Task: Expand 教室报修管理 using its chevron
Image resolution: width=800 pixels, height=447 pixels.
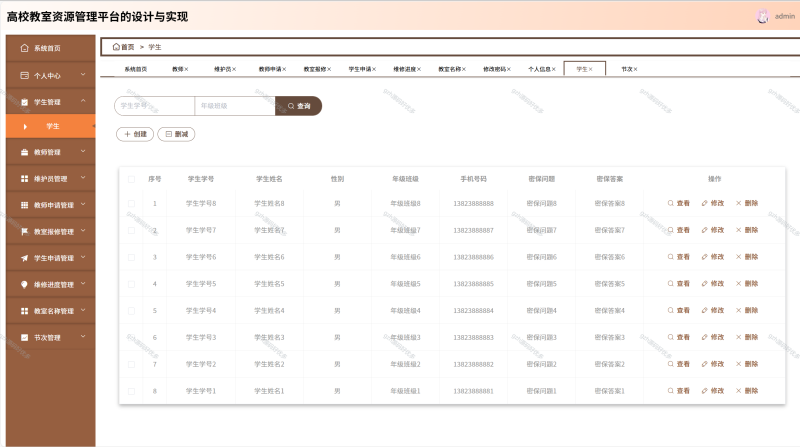Action: pos(83,231)
